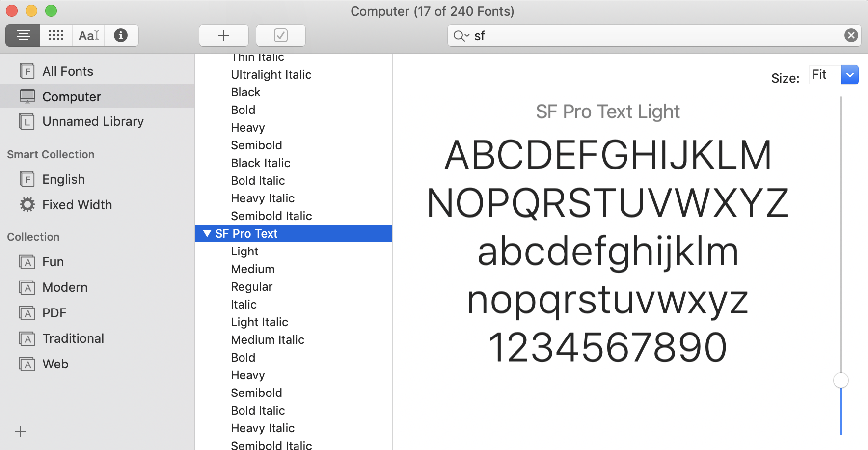Show font information with the info button
The width and height of the screenshot is (868, 450).
coord(121,35)
